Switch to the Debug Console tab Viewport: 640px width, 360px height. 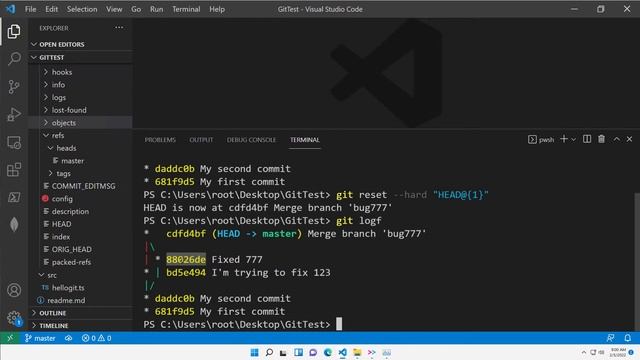[x=251, y=140]
